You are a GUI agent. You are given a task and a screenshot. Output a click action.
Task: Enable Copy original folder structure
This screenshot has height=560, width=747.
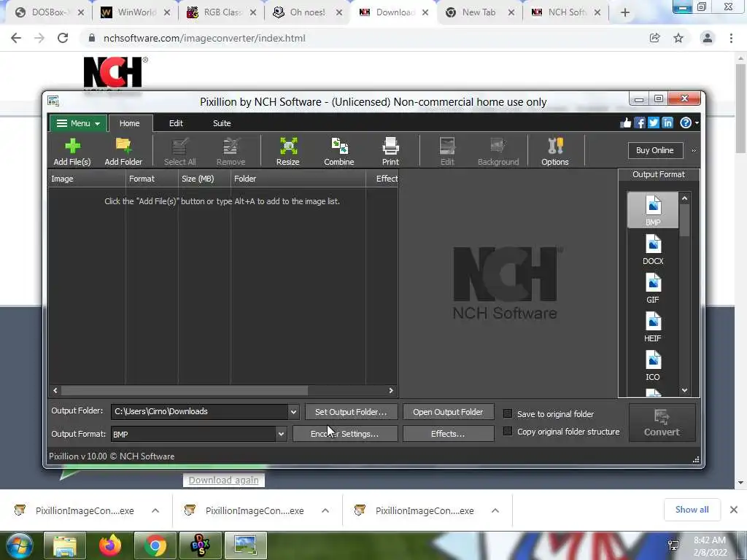tap(508, 432)
